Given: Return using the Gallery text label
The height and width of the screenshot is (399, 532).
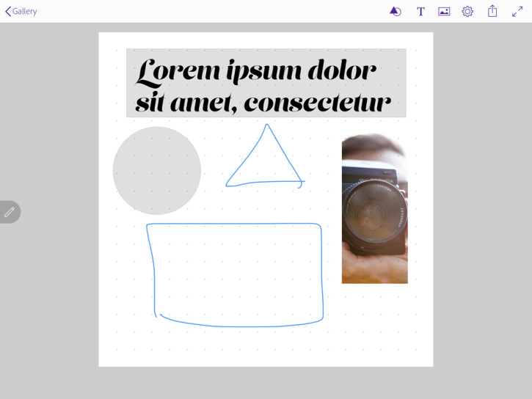Looking at the screenshot, I should pos(24,11).
